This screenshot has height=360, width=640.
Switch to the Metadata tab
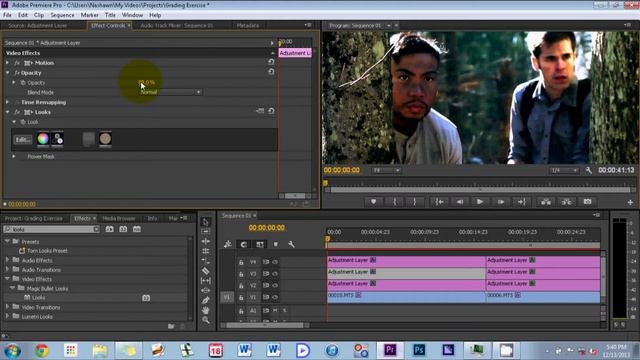(248, 25)
